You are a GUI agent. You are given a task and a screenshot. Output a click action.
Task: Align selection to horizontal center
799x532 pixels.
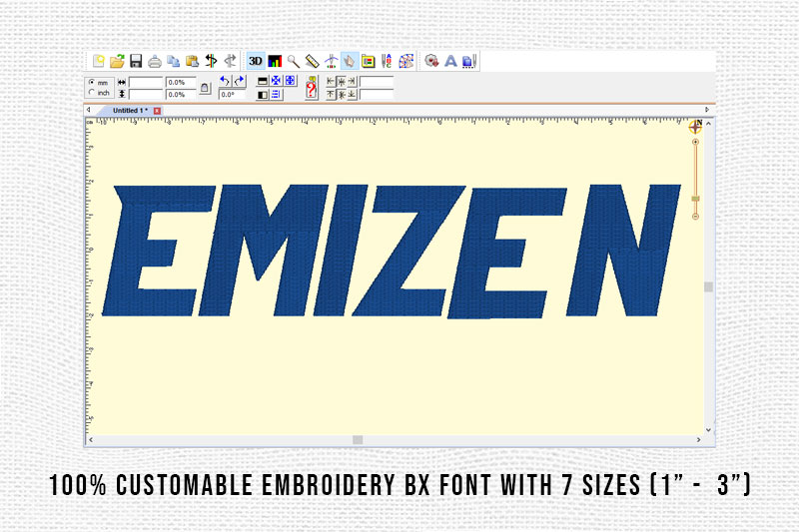click(342, 81)
